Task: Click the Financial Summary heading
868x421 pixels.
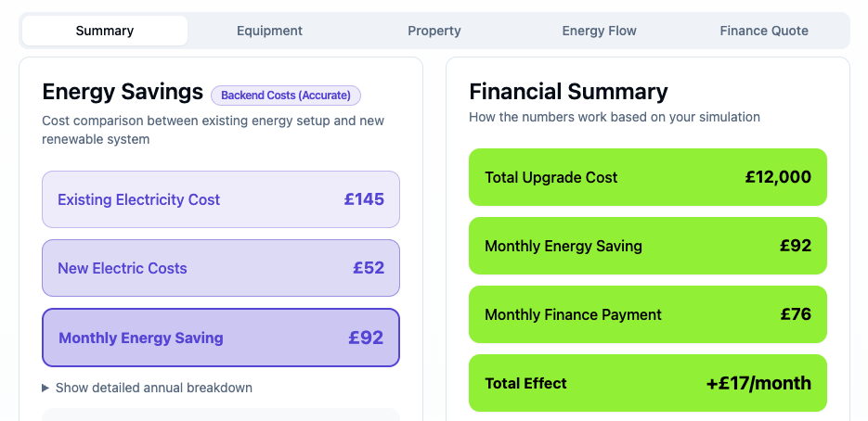Action: [x=568, y=92]
